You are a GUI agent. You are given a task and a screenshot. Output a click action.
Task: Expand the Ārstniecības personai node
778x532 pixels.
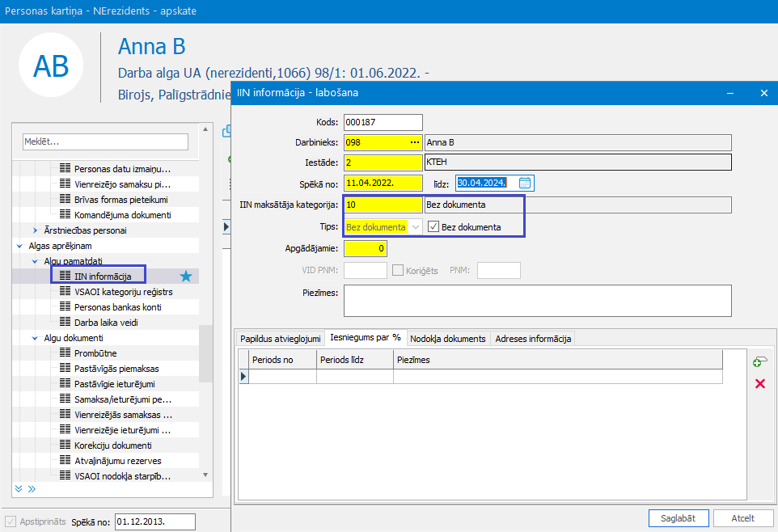point(36,230)
